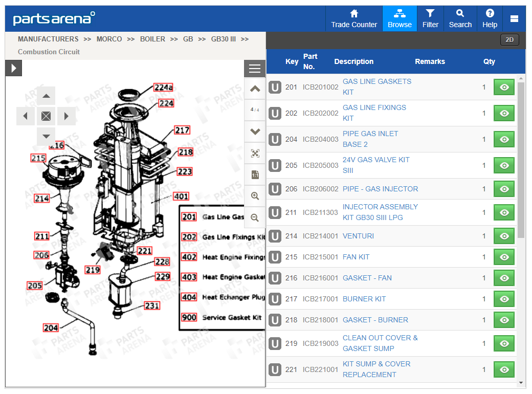Select callout 401 on the diagram

[x=181, y=196]
